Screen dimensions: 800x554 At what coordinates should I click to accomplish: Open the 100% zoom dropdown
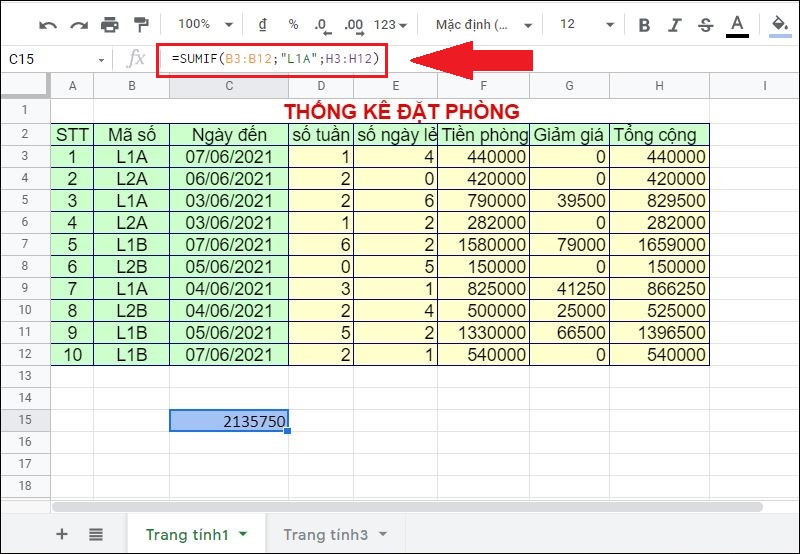click(208, 24)
